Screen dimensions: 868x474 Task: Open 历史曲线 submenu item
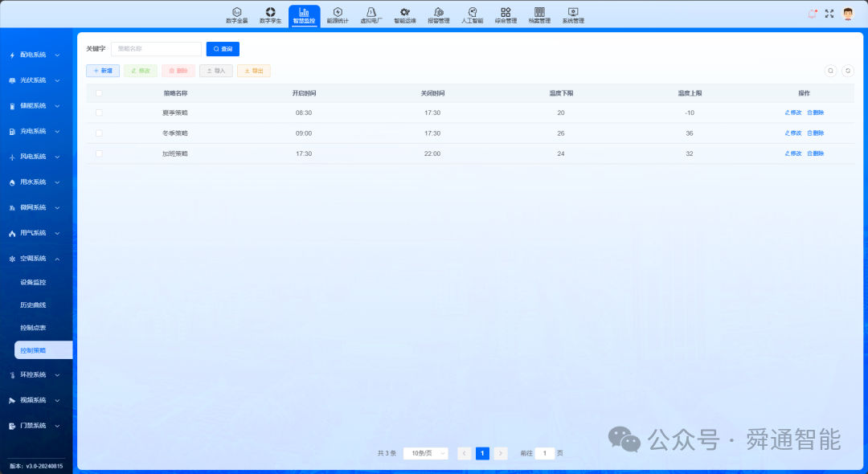pos(33,304)
